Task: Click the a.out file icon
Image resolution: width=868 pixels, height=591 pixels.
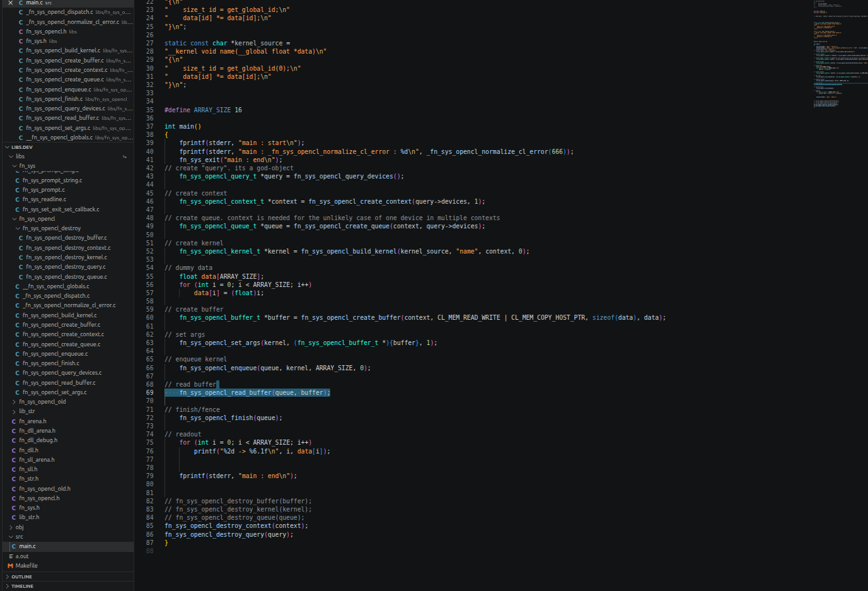Action: [11, 556]
